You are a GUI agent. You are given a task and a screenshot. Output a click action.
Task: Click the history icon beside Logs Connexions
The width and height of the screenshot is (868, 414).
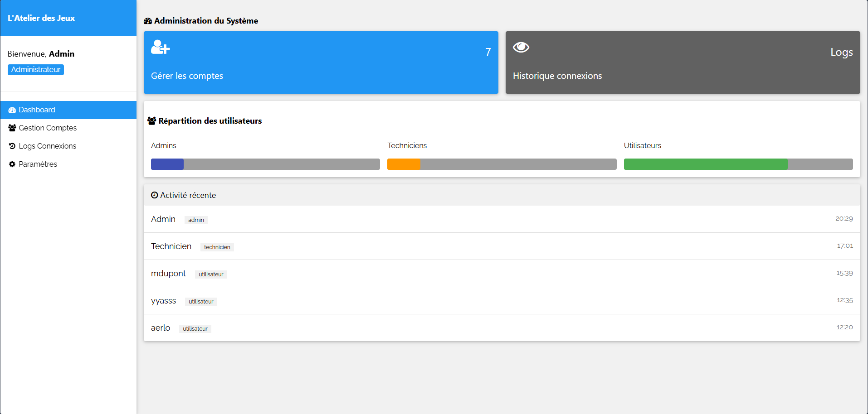click(12, 146)
